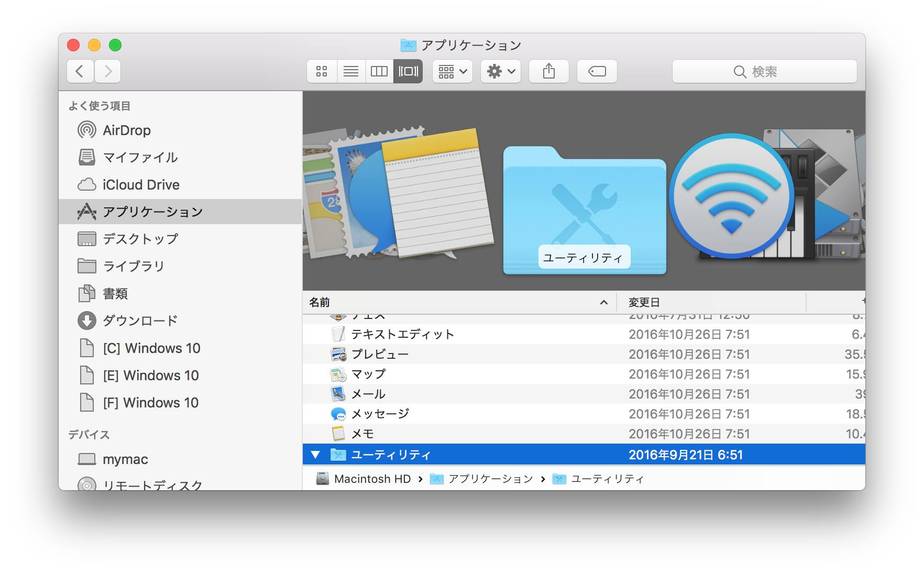924x574 pixels.
Task: Collapse the ユーティリティ disclosure triangle
Action: click(315, 455)
